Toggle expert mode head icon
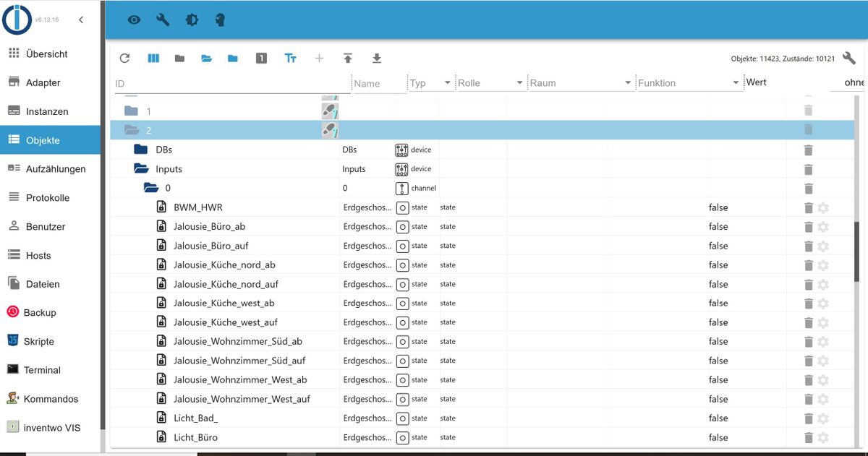Image resolution: width=868 pixels, height=456 pixels. (220, 20)
